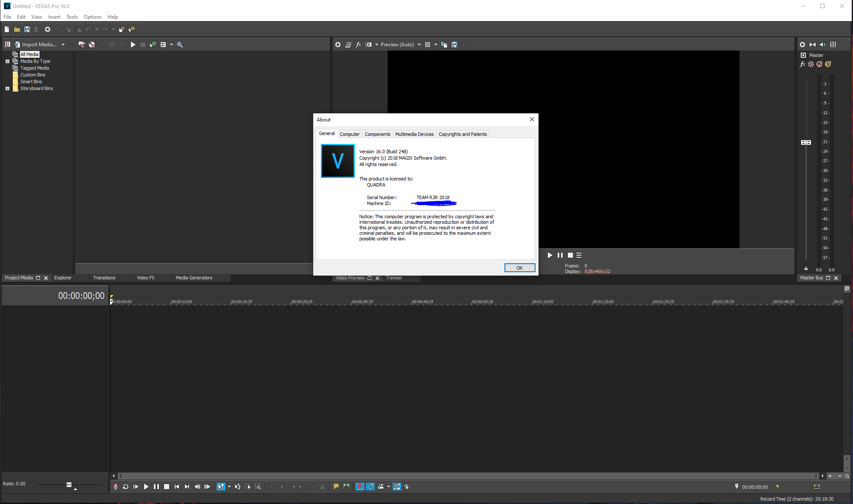Insert a region with green icon

click(346, 487)
